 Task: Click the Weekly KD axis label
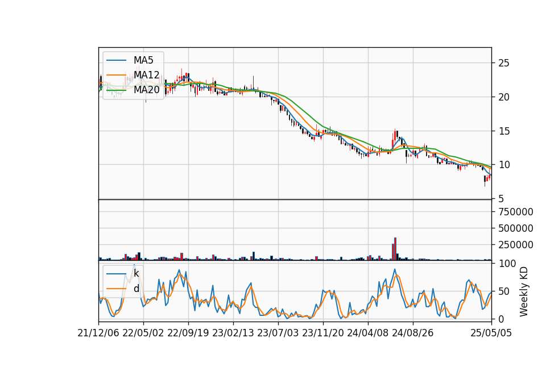[x=524, y=291]
